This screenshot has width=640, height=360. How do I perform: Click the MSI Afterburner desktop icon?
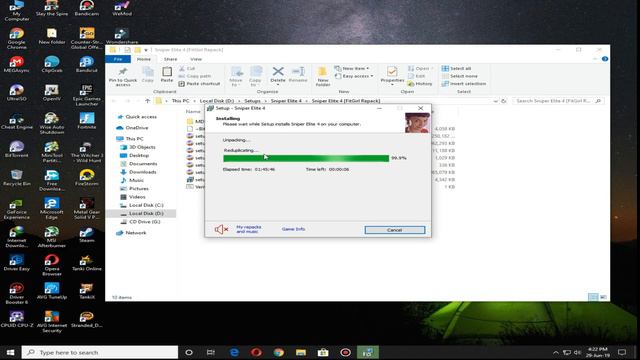click(51, 237)
